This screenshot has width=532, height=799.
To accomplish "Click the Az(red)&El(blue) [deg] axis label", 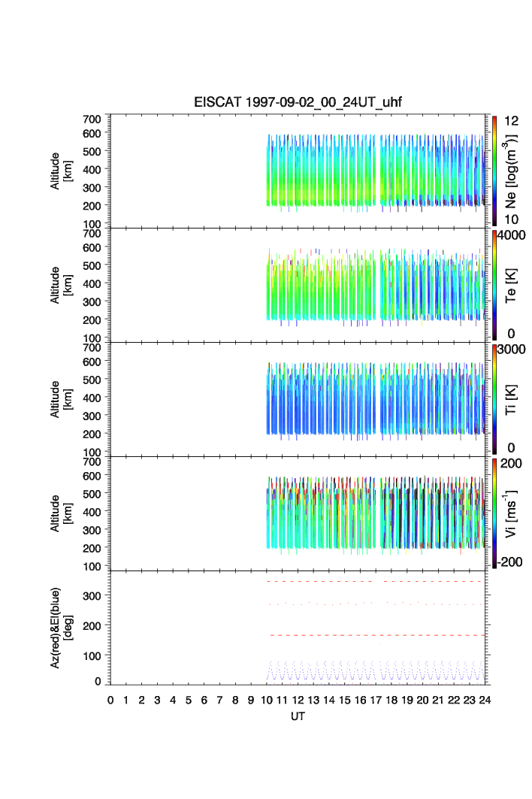I will 61,628.
